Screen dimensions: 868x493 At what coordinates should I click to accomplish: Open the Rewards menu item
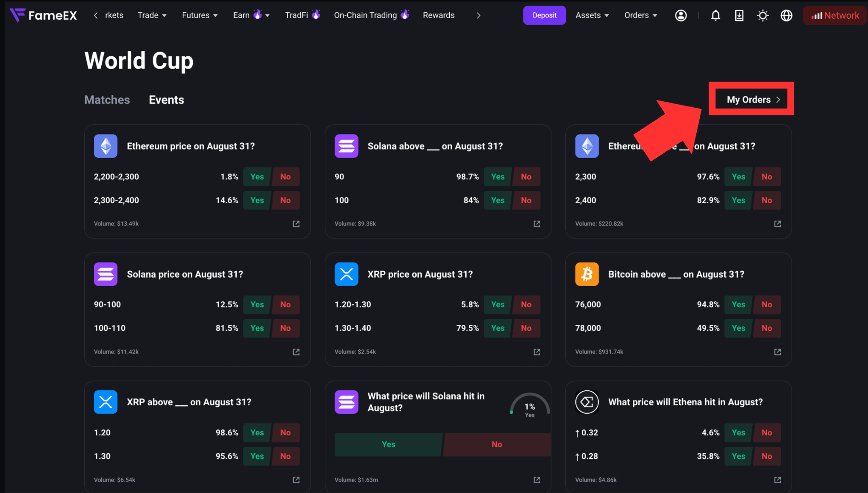439,15
